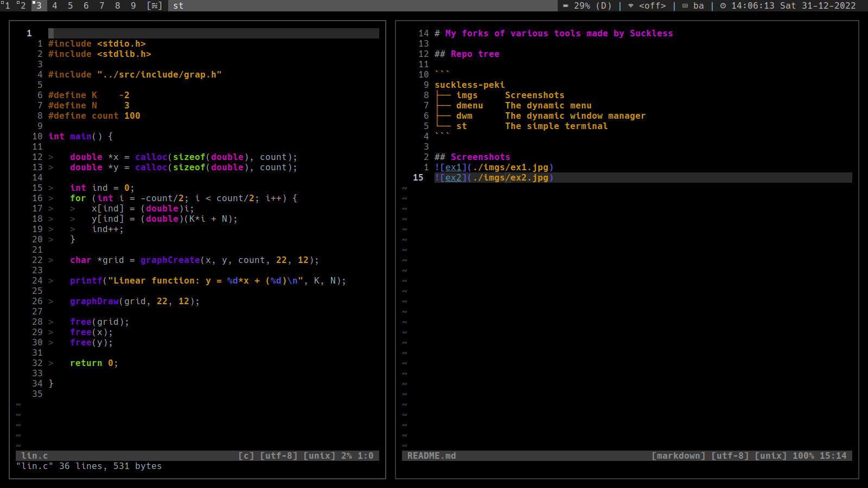Screen dimensions: 868x488
Task: Click the 'return 0;' line
Action: tap(94, 363)
